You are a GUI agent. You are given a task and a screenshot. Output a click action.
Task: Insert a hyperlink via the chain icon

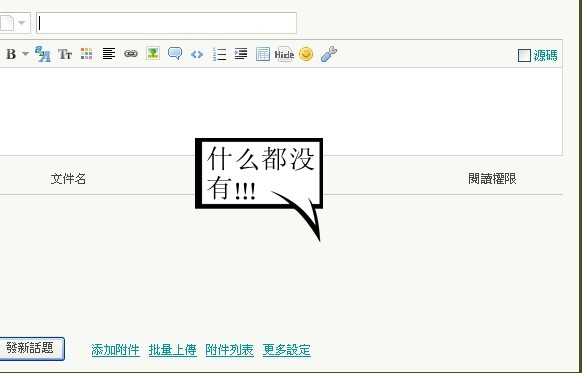coord(131,54)
